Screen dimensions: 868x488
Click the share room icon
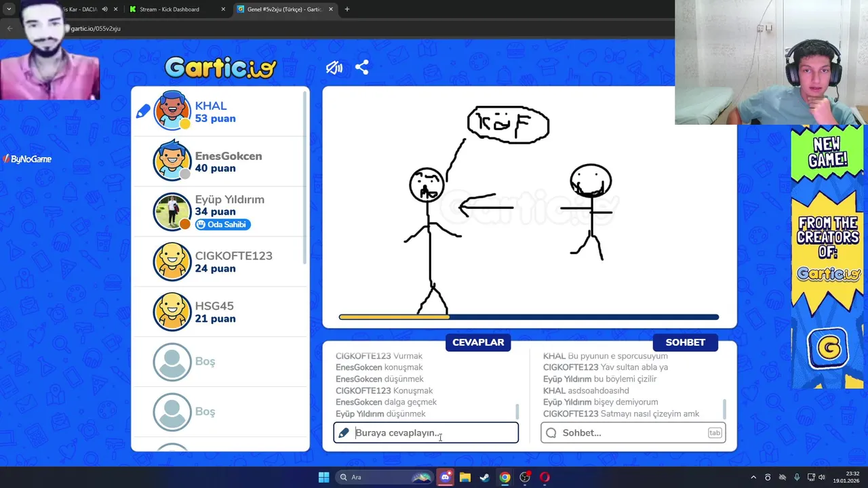(x=362, y=68)
